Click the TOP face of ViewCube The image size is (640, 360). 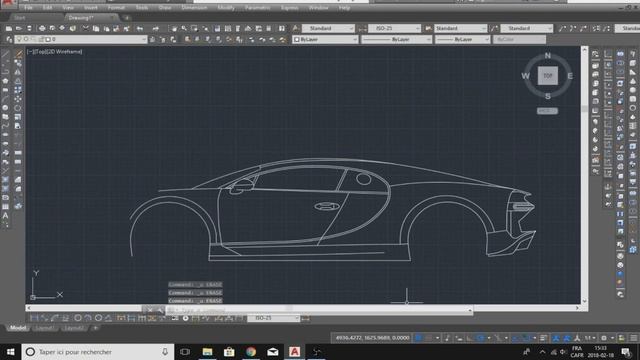pos(547,76)
